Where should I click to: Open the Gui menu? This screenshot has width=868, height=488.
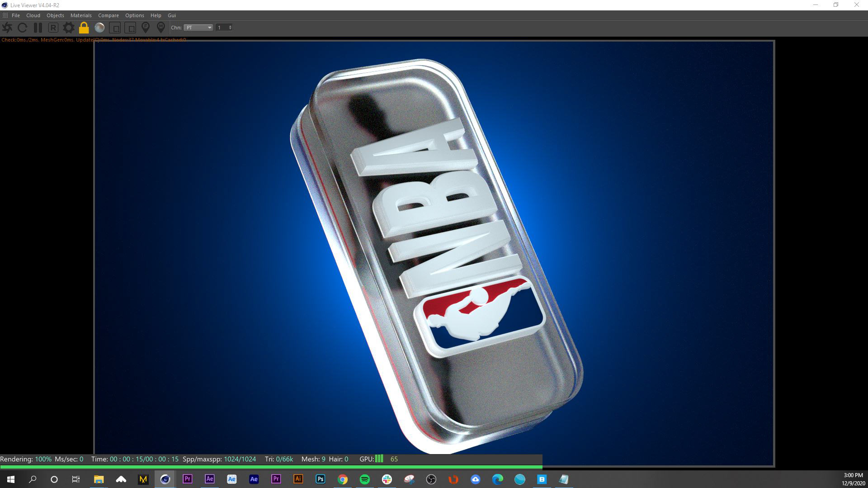pos(172,15)
